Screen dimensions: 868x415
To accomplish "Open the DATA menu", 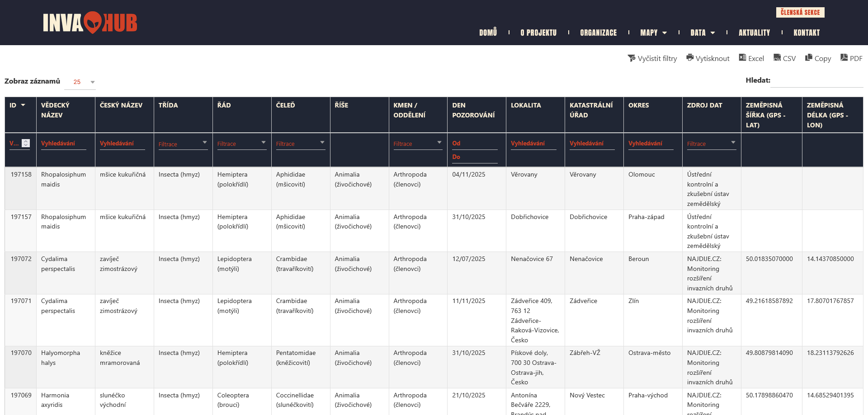I will coord(703,33).
